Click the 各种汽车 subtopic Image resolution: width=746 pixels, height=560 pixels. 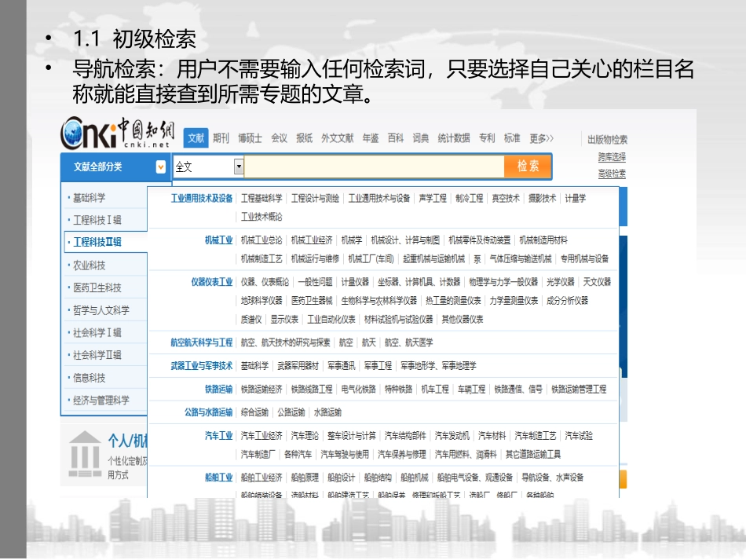(x=298, y=455)
